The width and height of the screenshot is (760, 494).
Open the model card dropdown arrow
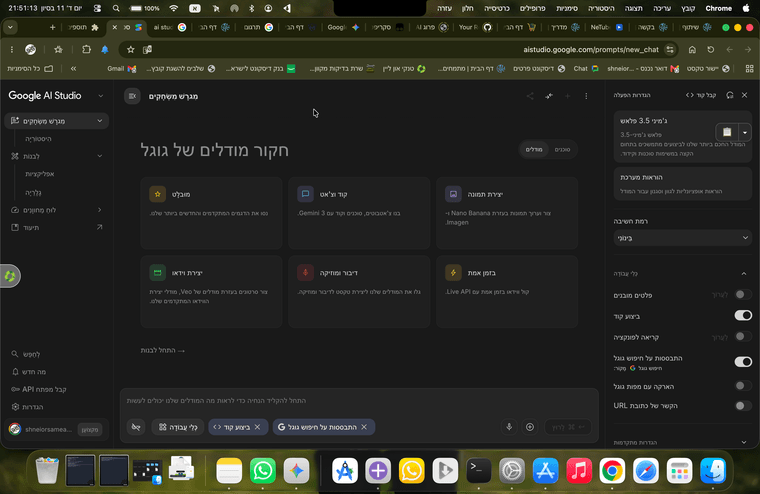click(x=744, y=132)
